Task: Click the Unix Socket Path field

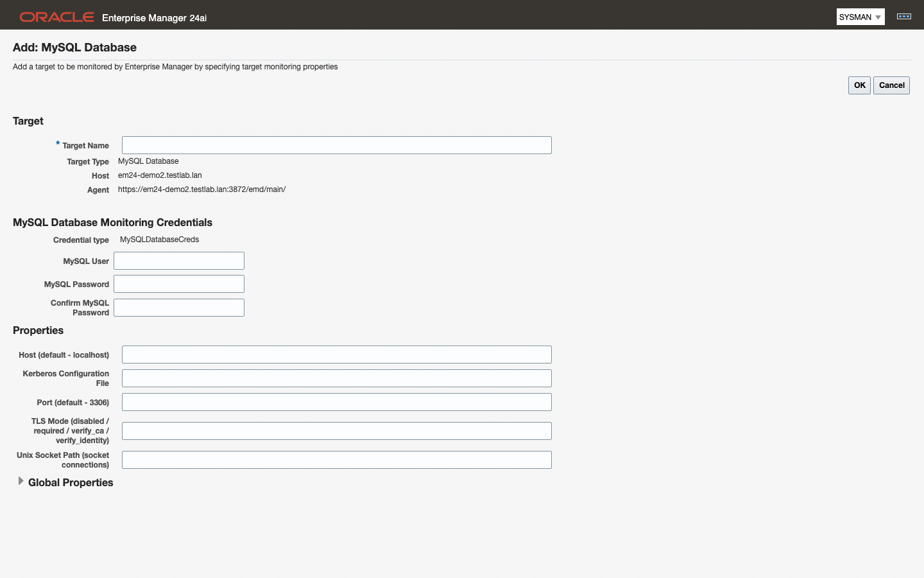Action: (337, 460)
